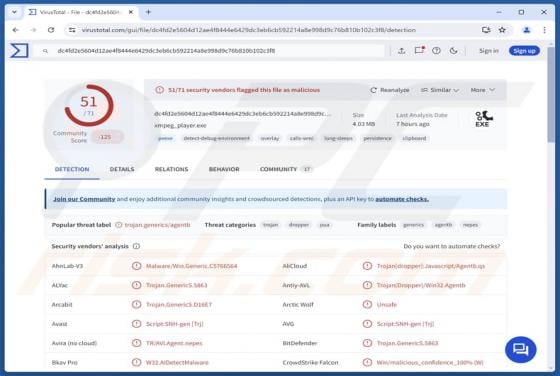Switch to the BEHAVIOR tab
The width and height of the screenshot is (560, 376).
coord(224,169)
